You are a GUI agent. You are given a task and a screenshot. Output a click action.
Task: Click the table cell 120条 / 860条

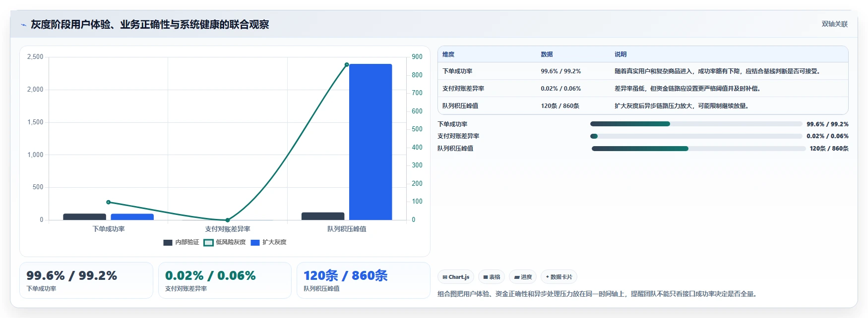click(x=560, y=106)
